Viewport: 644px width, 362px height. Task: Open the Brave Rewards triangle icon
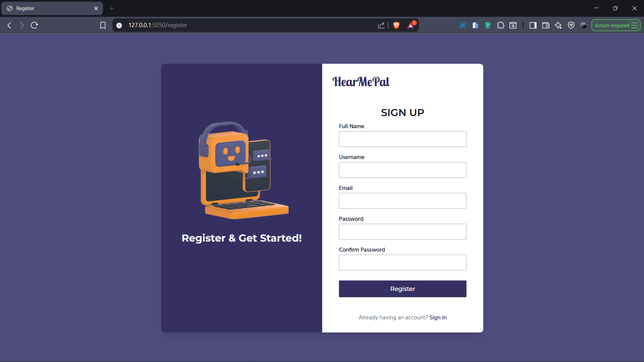pos(411,25)
